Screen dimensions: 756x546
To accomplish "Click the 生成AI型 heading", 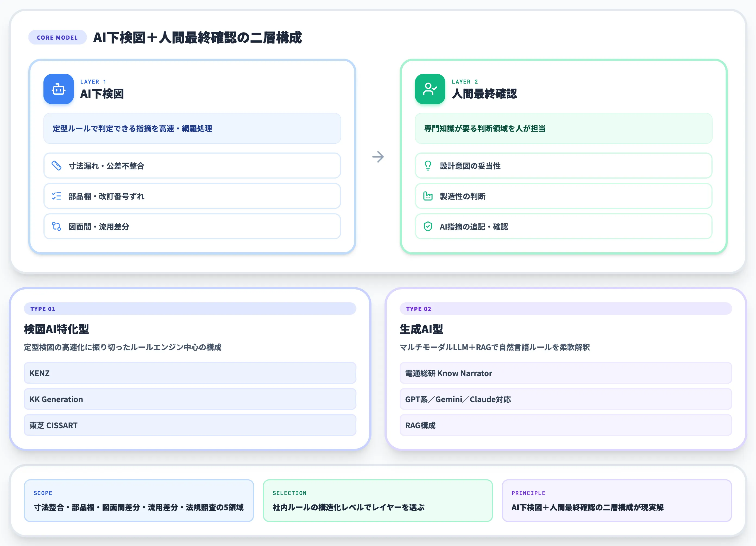I will (x=421, y=329).
